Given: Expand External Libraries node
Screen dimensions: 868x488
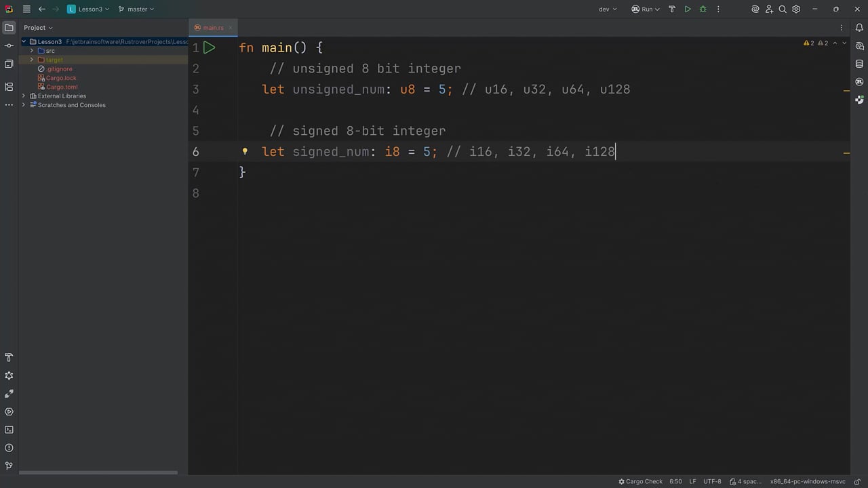Looking at the screenshot, I should (24, 96).
